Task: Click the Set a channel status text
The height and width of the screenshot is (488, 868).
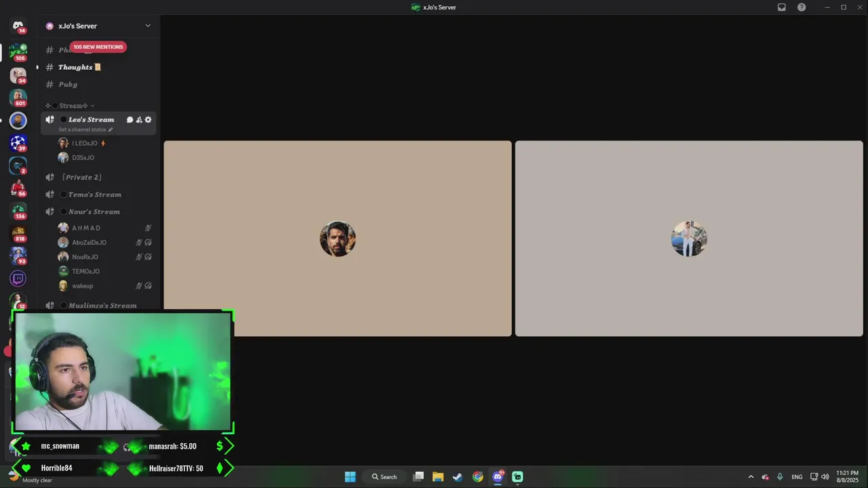Action: click(82, 129)
